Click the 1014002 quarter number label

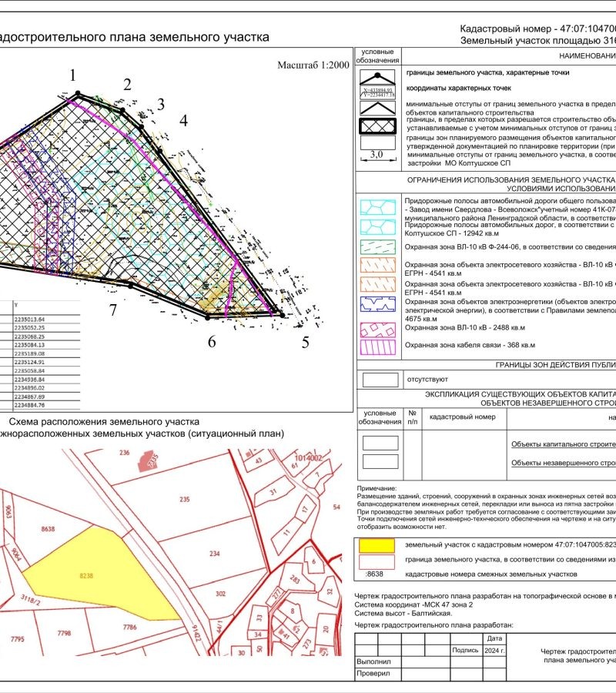tap(309, 458)
